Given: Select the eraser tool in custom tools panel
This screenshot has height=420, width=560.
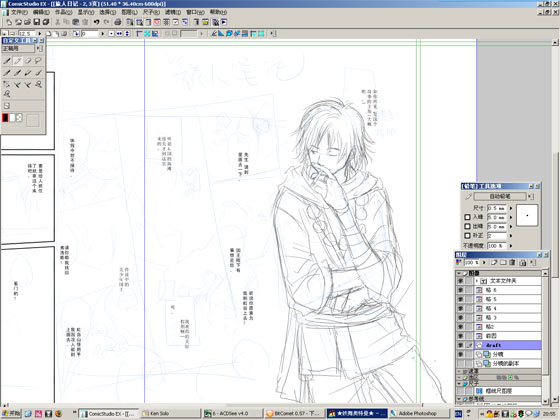Looking at the screenshot, I should coord(28,61).
